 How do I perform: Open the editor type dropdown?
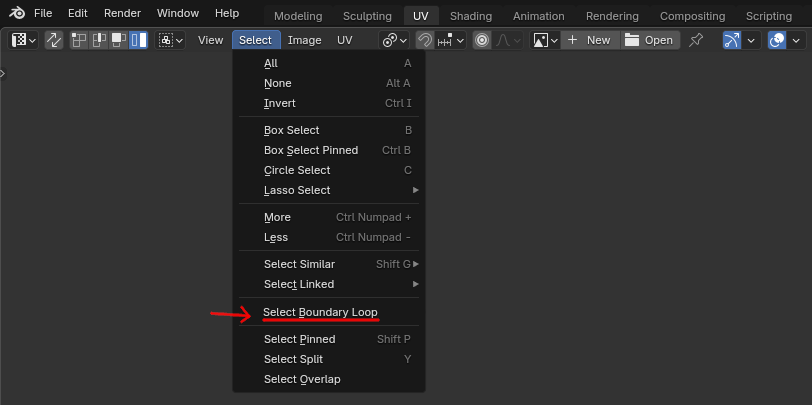point(23,40)
